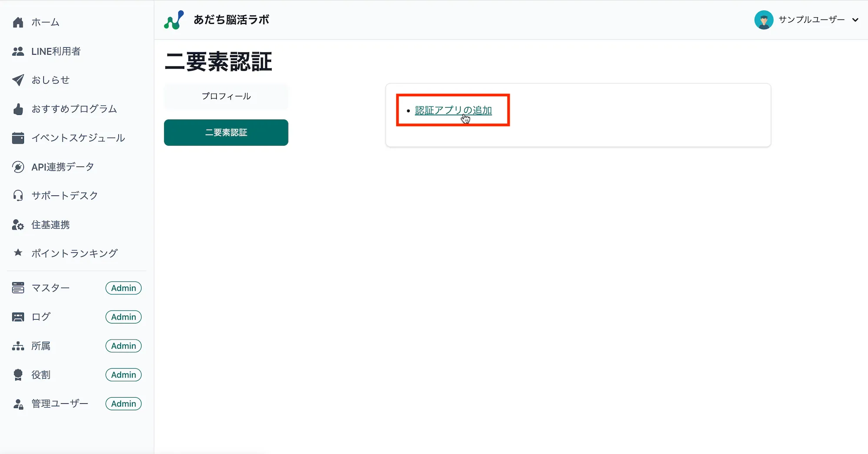The height and width of the screenshot is (454, 868).
Task: Switch to the プロフィール tab
Action: (x=226, y=96)
